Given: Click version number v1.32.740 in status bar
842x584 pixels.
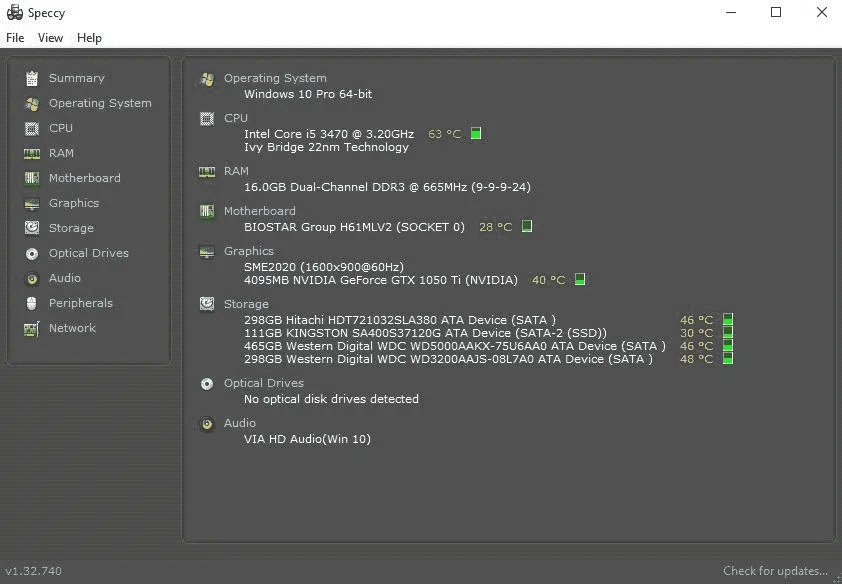Looking at the screenshot, I should (34, 571).
